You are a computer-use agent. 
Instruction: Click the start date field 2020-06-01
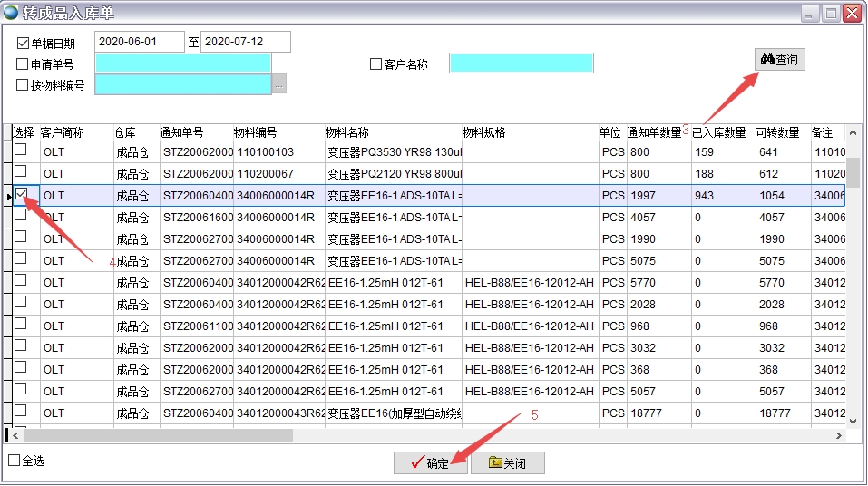tap(139, 42)
